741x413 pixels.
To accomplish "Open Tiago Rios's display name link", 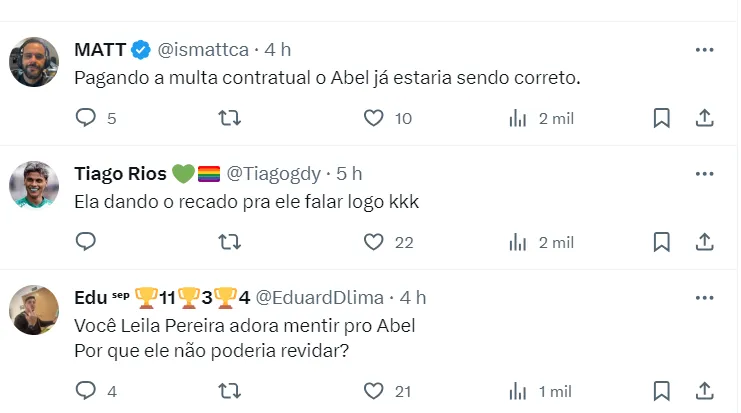I will coord(120,173).
